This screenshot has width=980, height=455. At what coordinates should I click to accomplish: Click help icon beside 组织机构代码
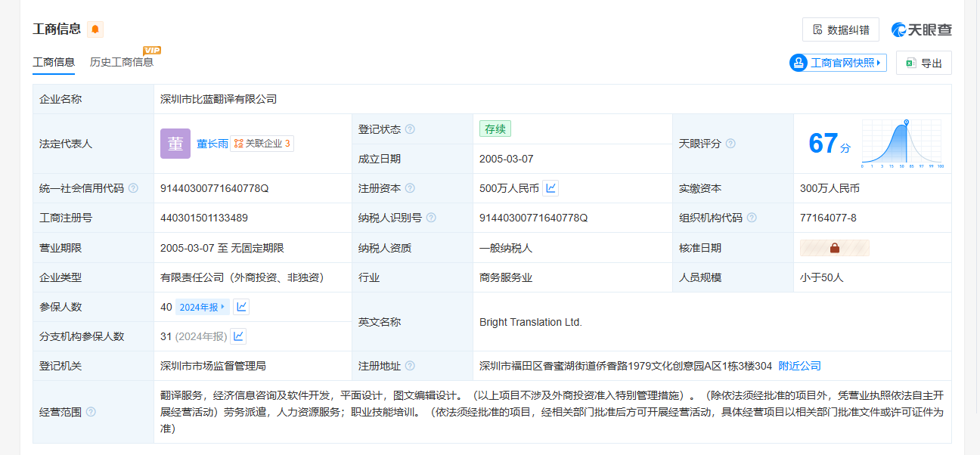point(752,218)
